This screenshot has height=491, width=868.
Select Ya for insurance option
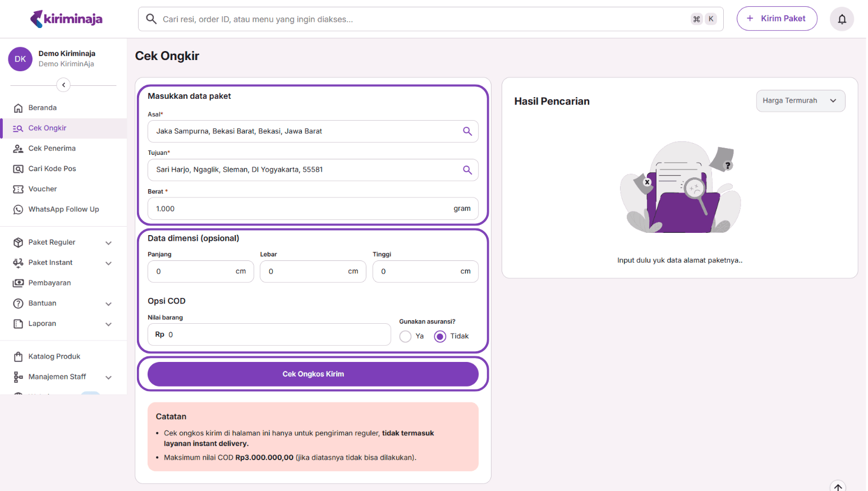[x=406, y=336]
